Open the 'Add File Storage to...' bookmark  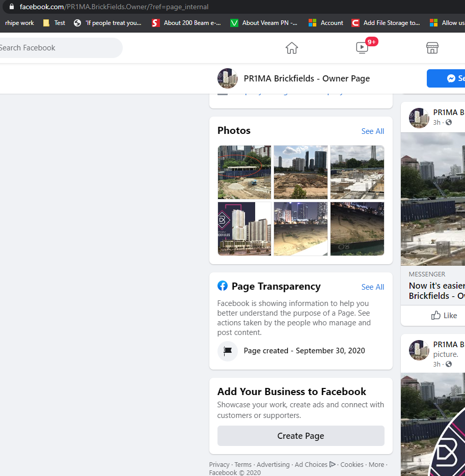coord(386,23)
